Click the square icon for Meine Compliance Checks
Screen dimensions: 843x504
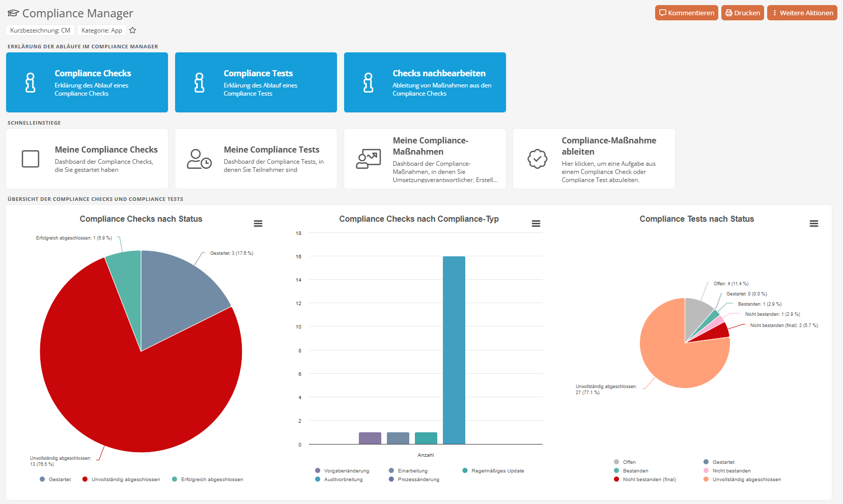31,159
